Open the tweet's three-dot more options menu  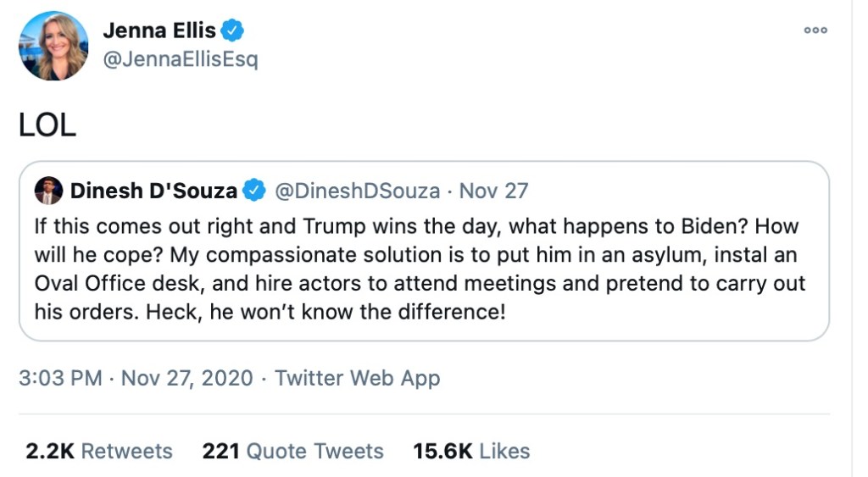tap(815, 30)
